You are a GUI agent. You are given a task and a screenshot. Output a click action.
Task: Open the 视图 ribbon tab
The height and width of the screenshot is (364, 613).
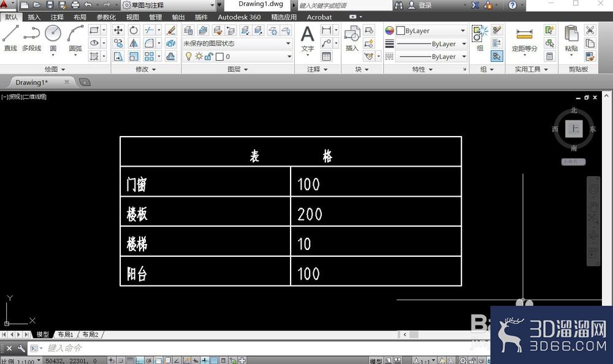coord(132,17)
